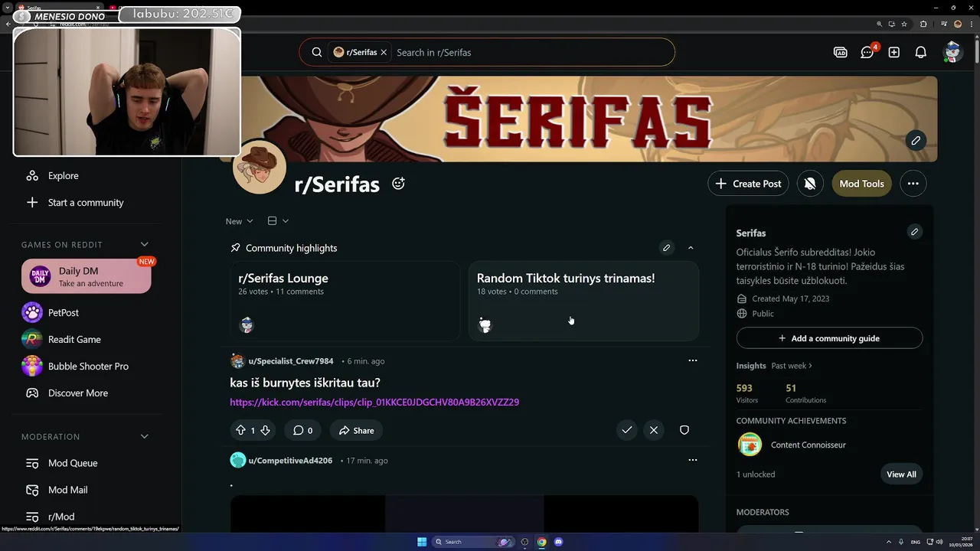Click Add a community guide

829,338
